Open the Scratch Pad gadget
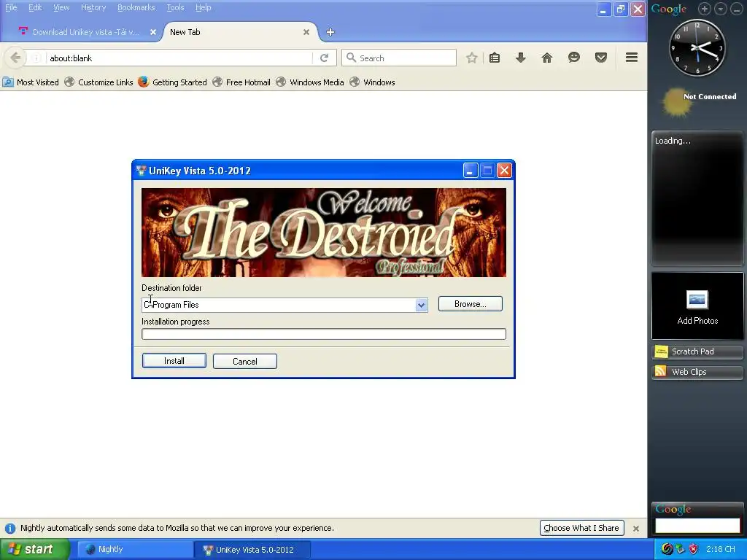Viewport: 747px width, 560px height. pyautogui.click(x=697, y=352)
